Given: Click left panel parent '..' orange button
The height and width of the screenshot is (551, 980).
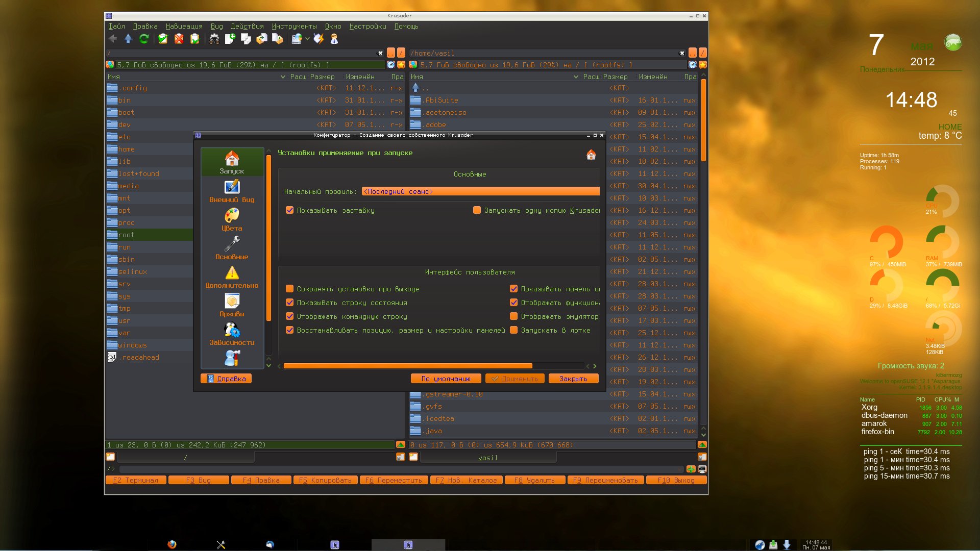Looking at the screenshot, I should (391, 53).
